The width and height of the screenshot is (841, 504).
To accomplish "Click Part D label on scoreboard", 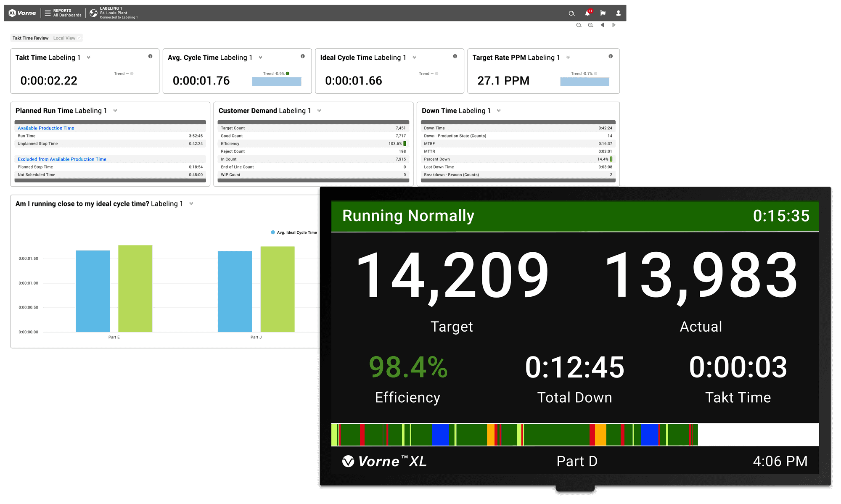I will pos(577,462).
